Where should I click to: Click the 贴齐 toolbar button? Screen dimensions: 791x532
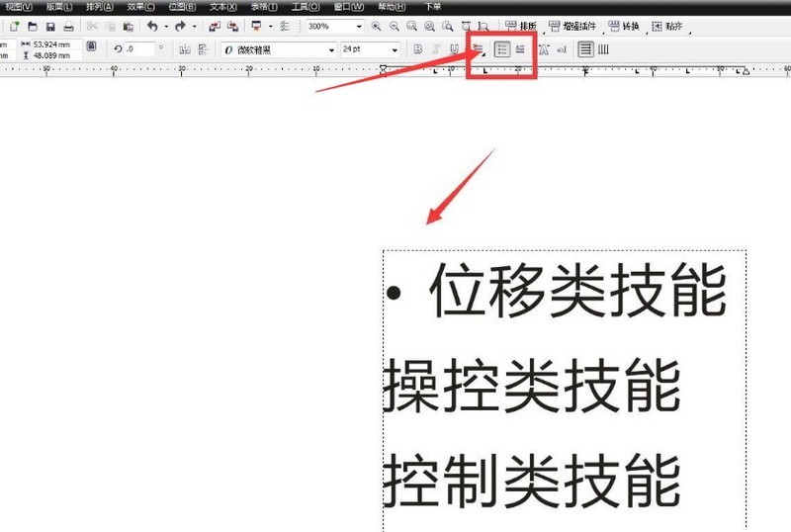pyautogui.click(x=666, y=27)
